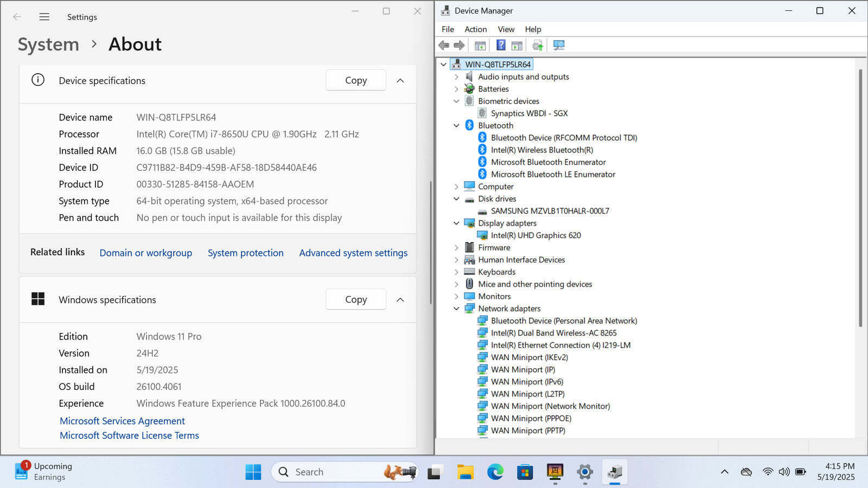Click the Settings back arrow
The image size is (868, 488).
tap(17, 17)
